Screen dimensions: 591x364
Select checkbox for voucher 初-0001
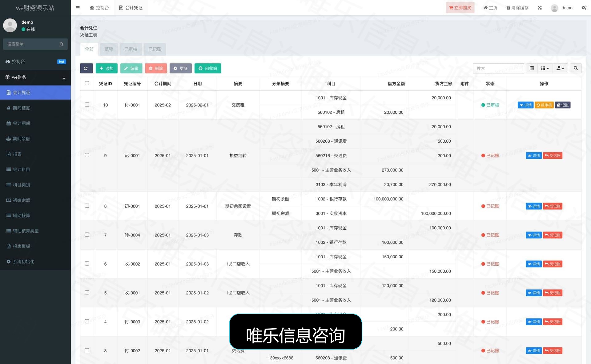[87, 206]
